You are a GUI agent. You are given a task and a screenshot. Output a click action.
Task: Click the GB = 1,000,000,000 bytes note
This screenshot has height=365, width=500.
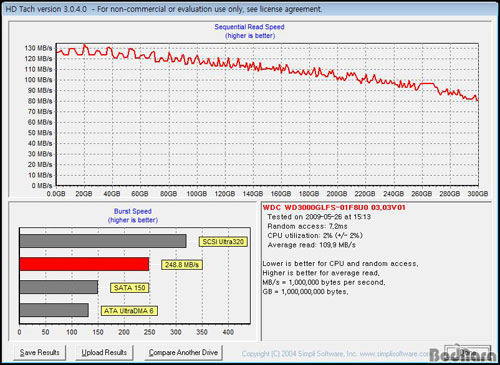[x=305, y=292]
